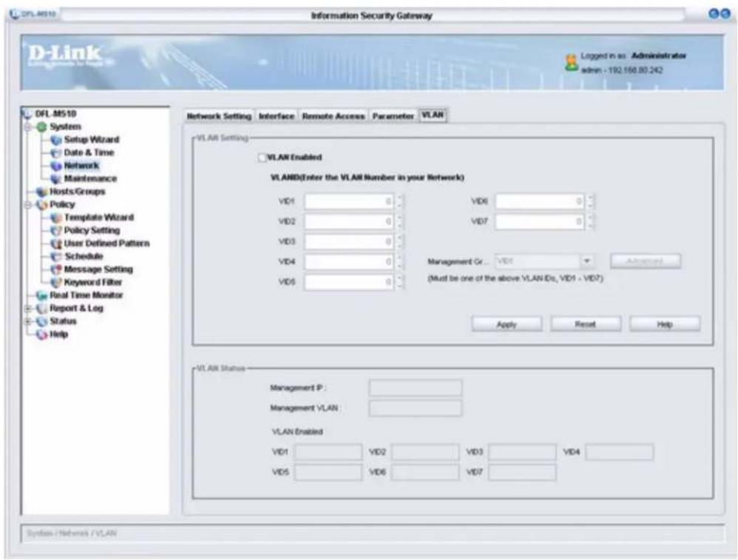The image size is (738, 560).
Task: Click the Hosts/Groups icon
Action: [42, 192]
